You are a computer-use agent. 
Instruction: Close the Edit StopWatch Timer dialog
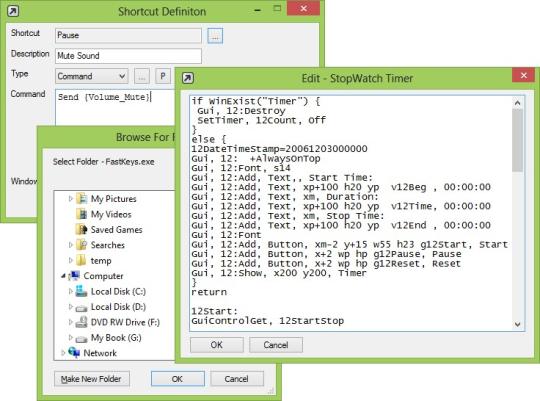pos(523,75)
